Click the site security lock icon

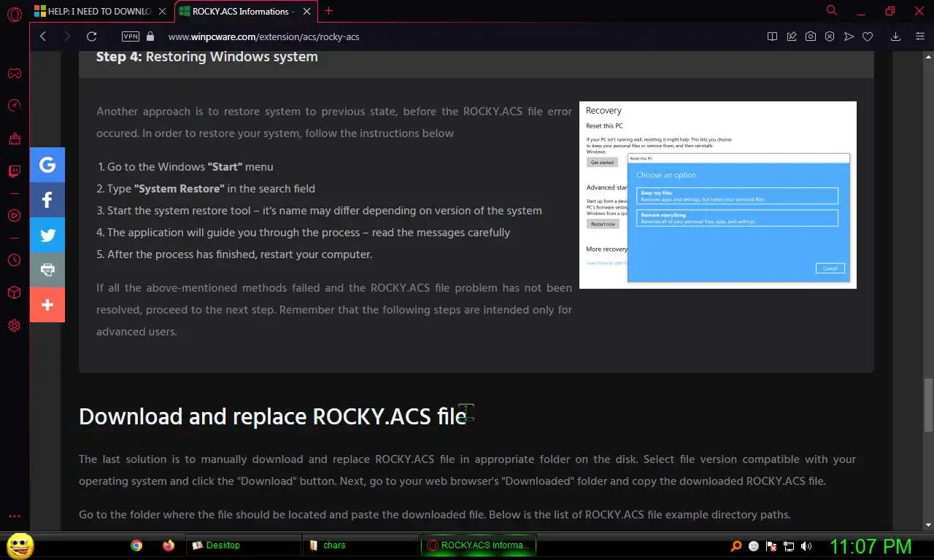coord(151,36)
